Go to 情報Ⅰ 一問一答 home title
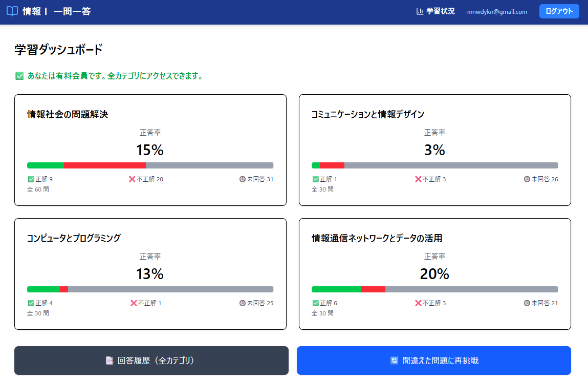This screenshot has width=588, height=381. [x=56, y=11]
